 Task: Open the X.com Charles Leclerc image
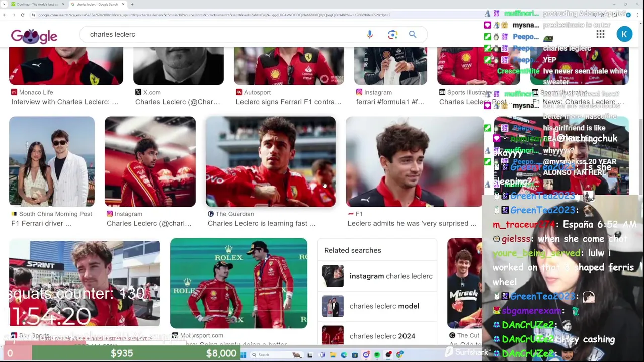[x=179, y=66]
